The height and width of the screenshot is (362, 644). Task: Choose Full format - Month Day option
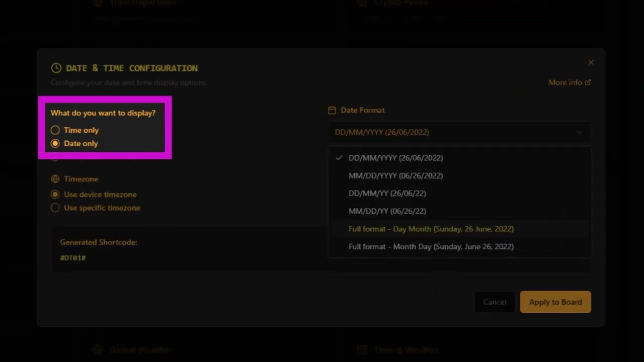click(x=459, y=246)
